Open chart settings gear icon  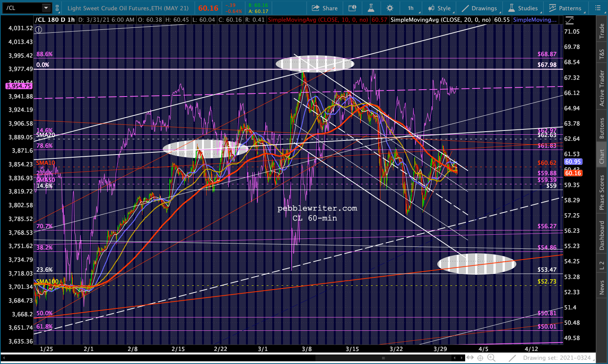pyautogui.click(x=390, y=8)
